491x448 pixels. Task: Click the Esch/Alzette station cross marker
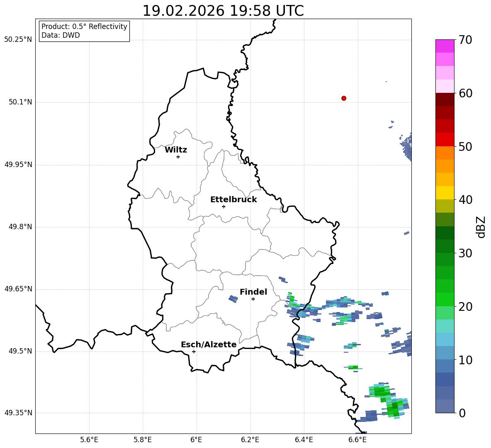coord(194,351)
